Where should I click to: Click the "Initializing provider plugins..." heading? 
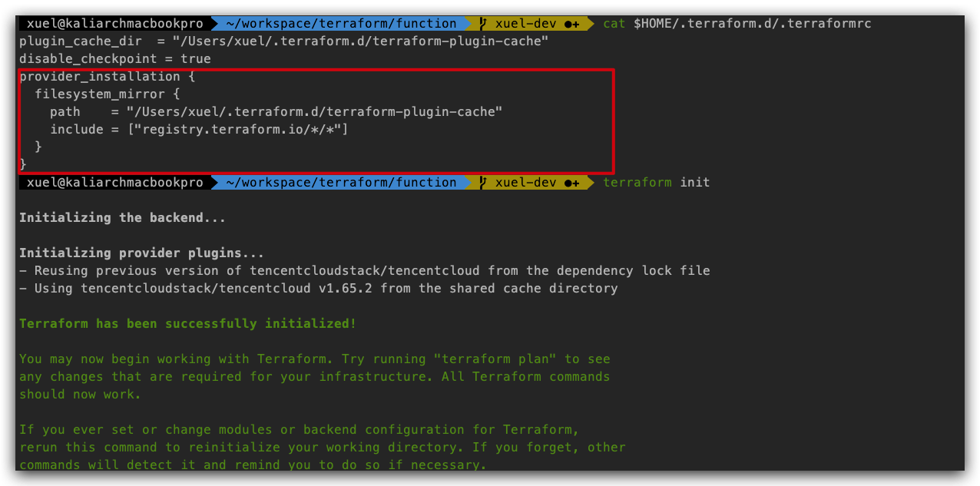[142, 253]
